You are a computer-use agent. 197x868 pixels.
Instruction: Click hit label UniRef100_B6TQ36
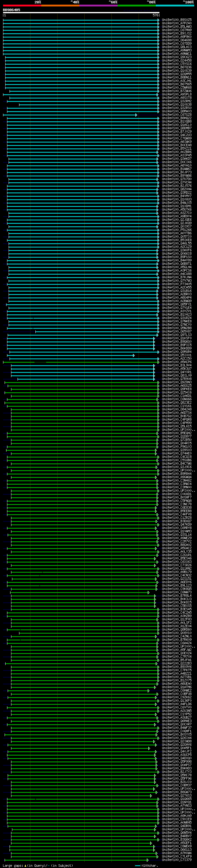177,67
